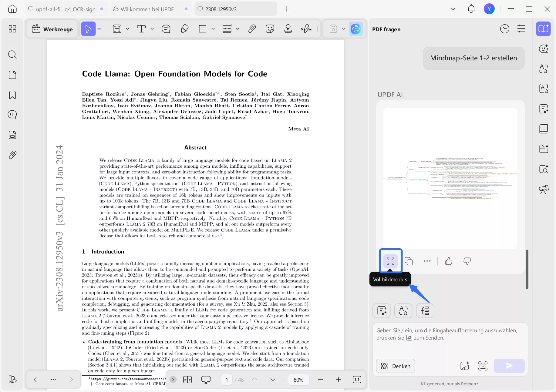The image size is (556, 392).
Task: Open a new tab with plus button
Action: (x=287, y=9)
